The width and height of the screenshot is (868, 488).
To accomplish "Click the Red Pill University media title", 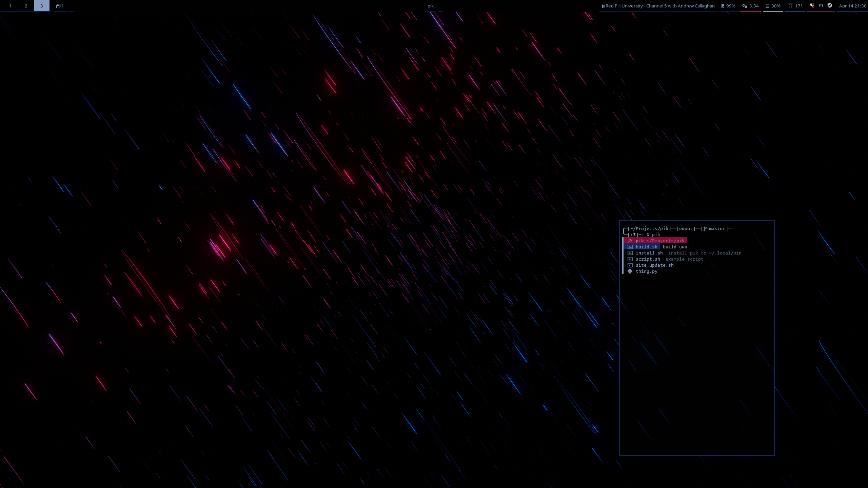I will tap(660, 6).
